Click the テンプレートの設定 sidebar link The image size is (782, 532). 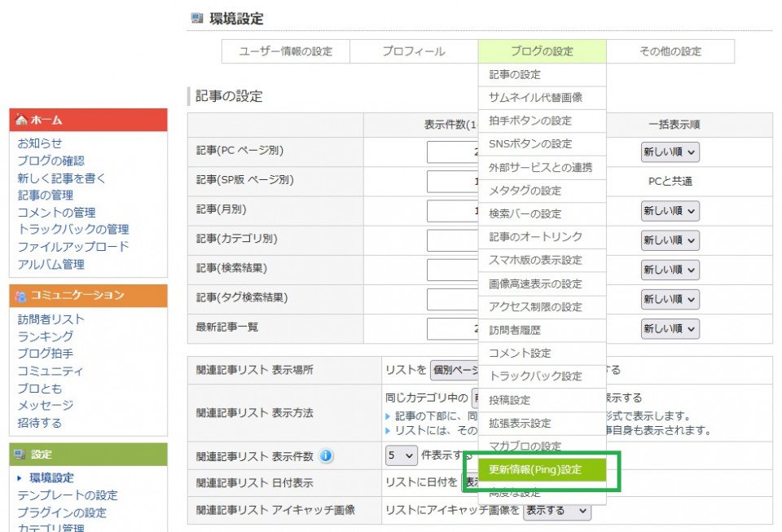(x=68, y=495)
